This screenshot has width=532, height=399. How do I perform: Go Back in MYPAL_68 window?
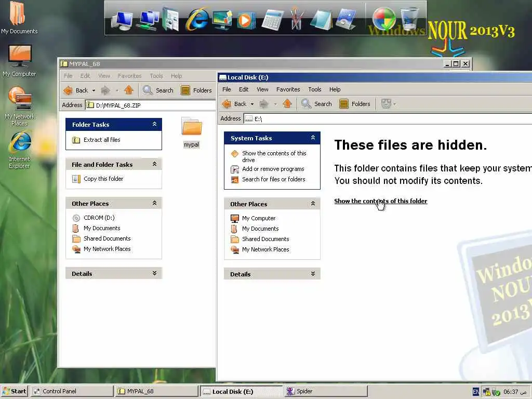76,90
